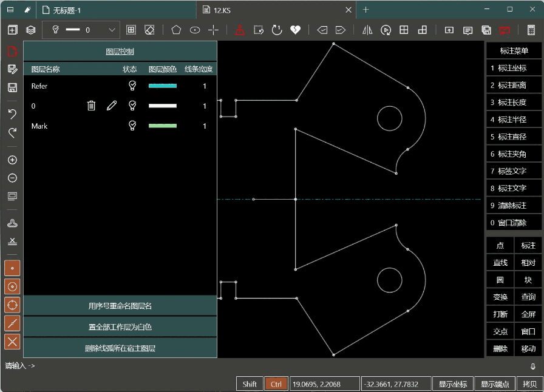Open the current layer dropdown showing 0
Image resolution: width=544 pixels, height=392 pixels.
[x=112, y=30]
